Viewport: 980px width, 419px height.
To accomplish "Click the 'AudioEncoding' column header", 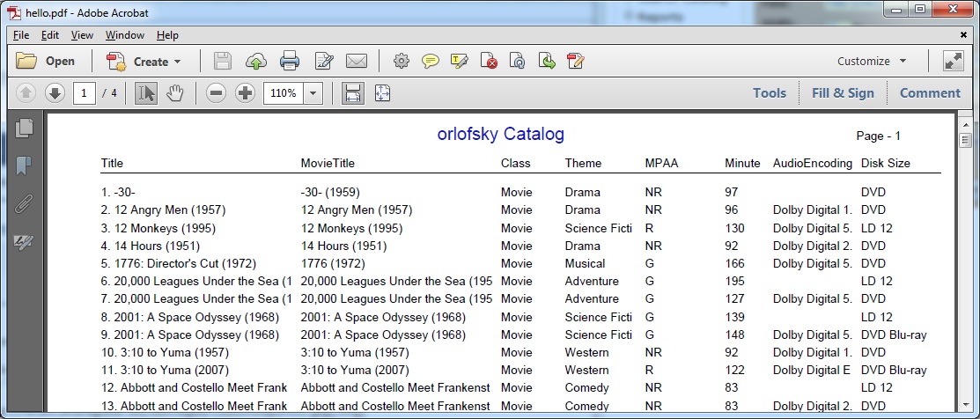I will click(813, 163).
